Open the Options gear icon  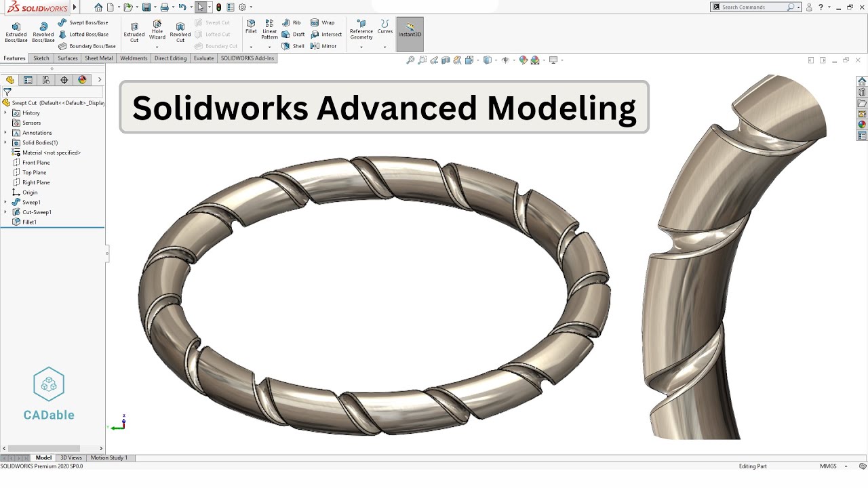pos(242,7)
